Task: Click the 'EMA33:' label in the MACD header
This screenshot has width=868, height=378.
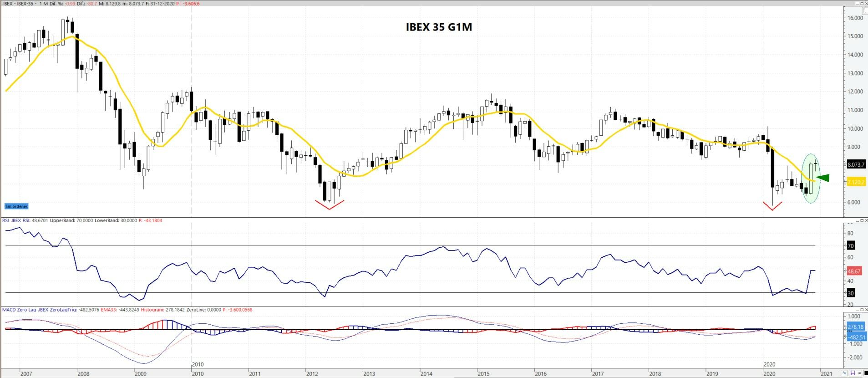Action: [108, 310]
